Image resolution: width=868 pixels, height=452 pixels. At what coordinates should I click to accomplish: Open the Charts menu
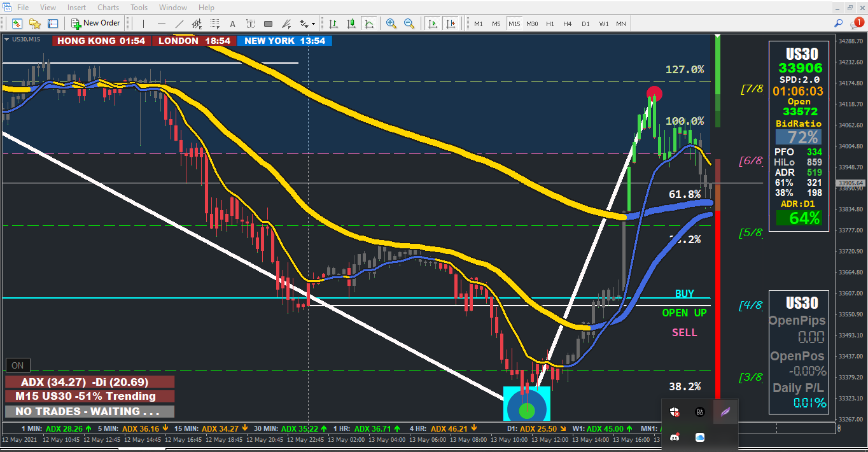point(108,8)
